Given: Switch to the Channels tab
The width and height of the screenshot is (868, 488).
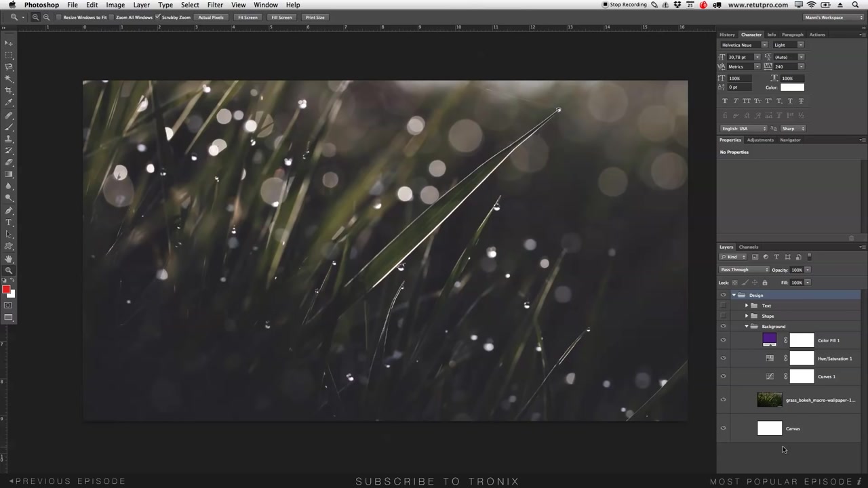Looking at the screenshot, I should tap(748, 247).
